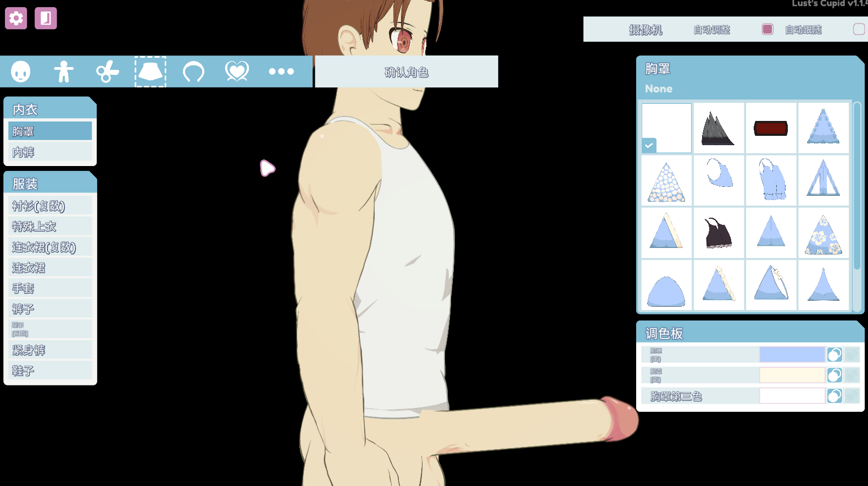This screenshot has height=486, width=868.
Task: Click the light blue first color swatch
Action: (x=792, y=355)
